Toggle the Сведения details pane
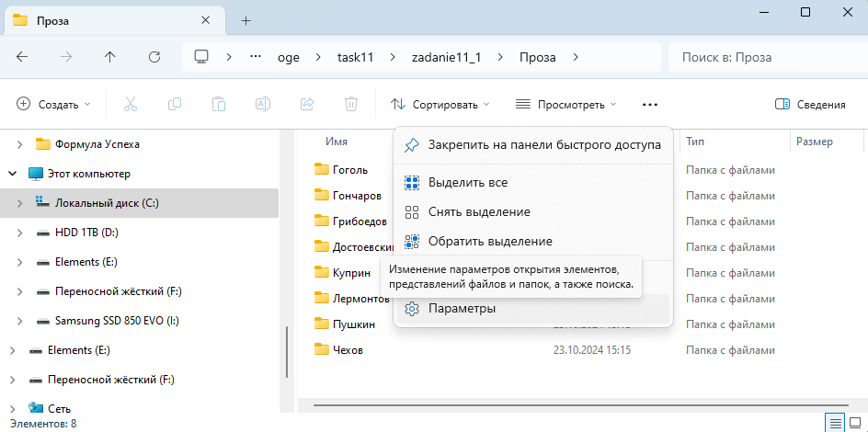Image resolution: width=868 pixels, height=432 pixels. coord(810,104)
